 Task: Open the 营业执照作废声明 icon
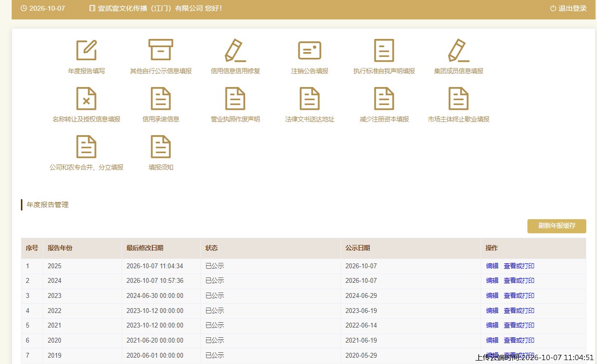tap(235, 99)
